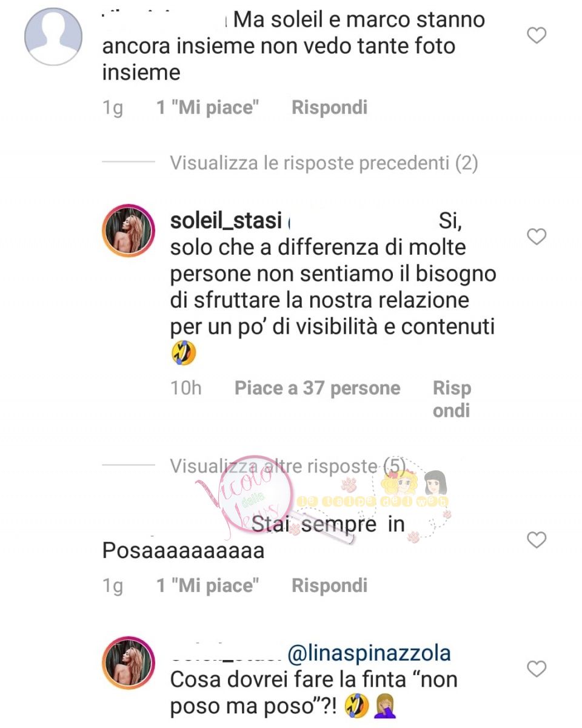Reply to soleil_stasi's 10h-old comment

click(452, 399)
